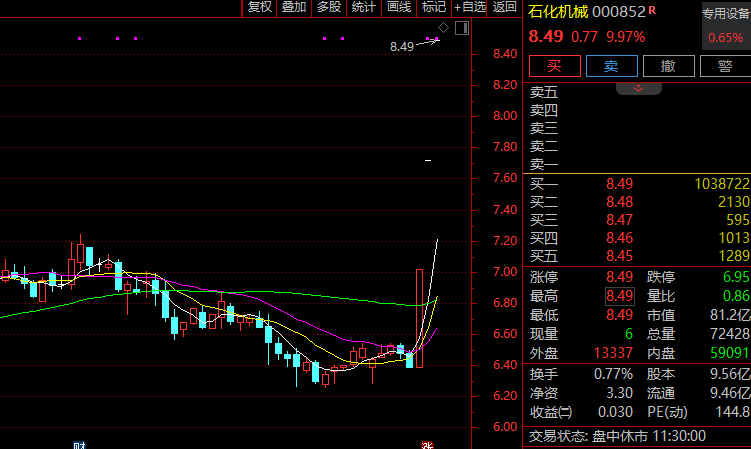Click the 财 marker at chart bottom

pos(79,444)
